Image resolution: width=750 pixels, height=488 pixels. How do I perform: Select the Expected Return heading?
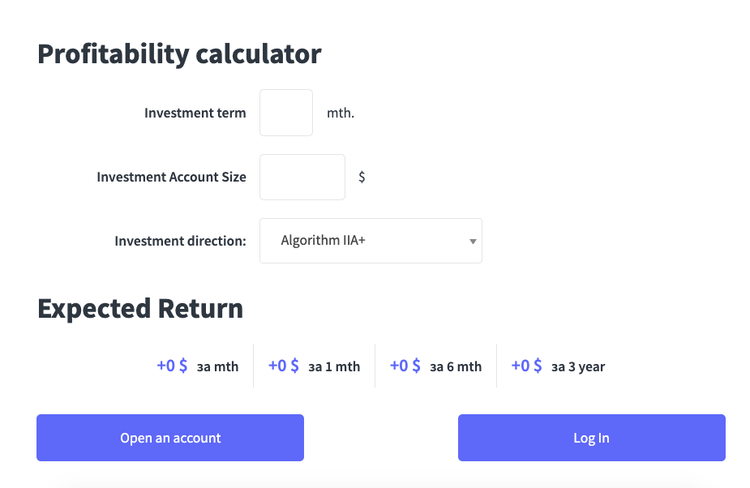(140, 308)
